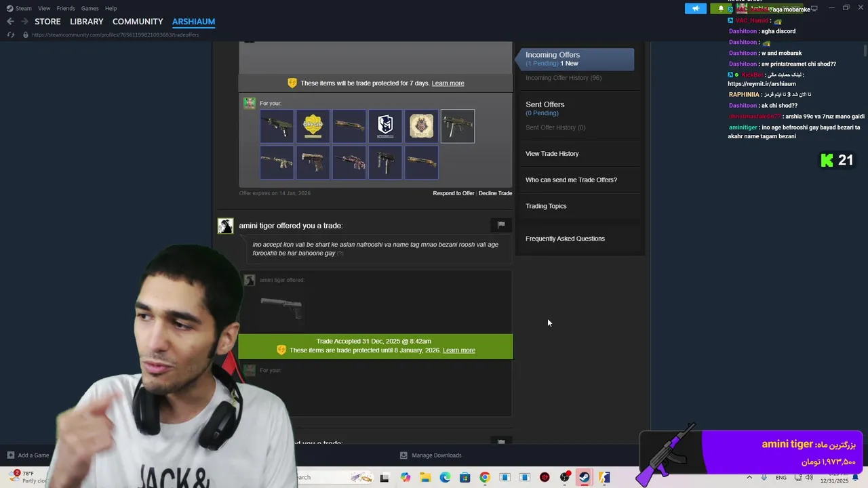Open Counter-Strike icon on the taskbar

pos(604,477)
